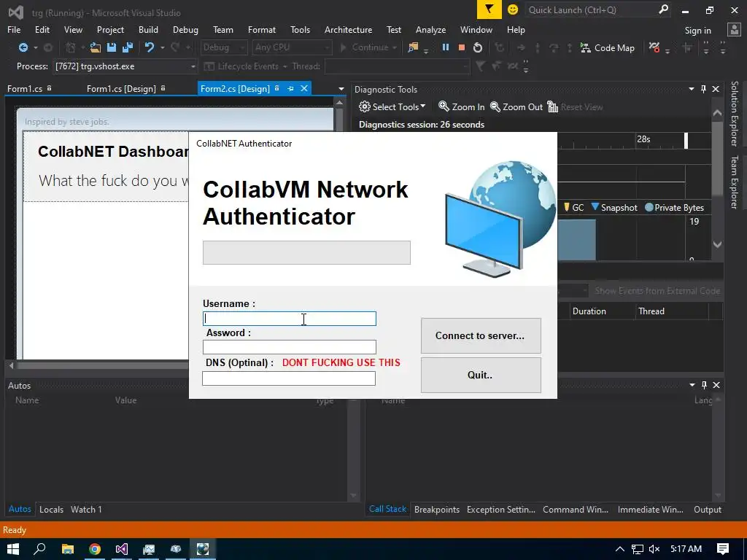Click the Navigate Backward arrow icon
Screen dimensions: 747x560
[23, 47]
